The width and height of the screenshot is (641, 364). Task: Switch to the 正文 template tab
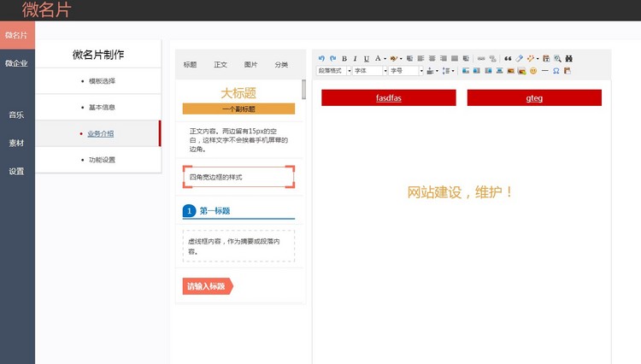tap(221, 65)
